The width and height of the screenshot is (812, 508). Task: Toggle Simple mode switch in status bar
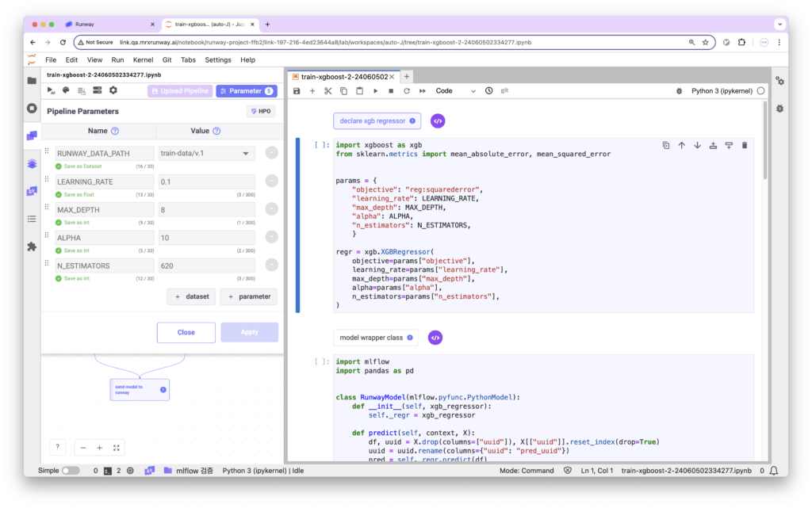[71, 471]
